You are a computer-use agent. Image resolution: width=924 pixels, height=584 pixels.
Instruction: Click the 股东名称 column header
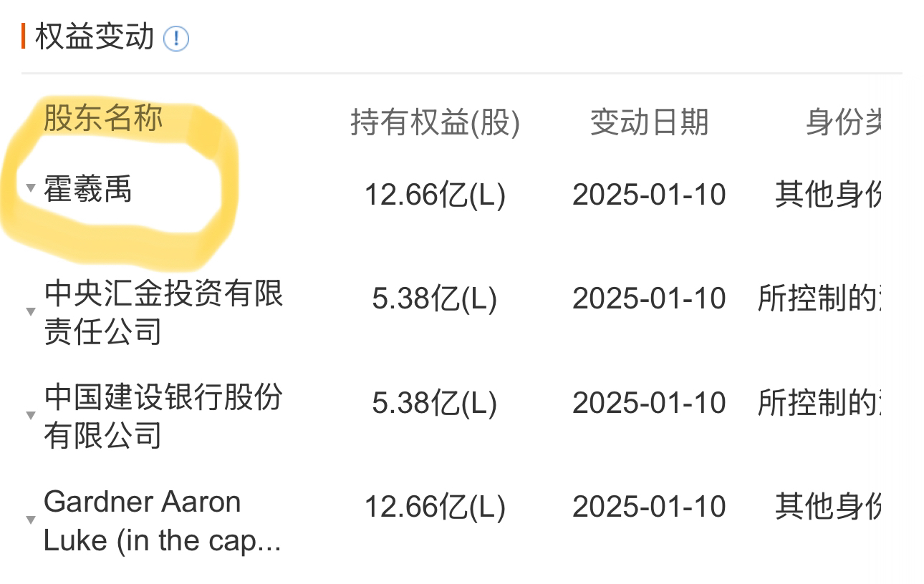103,118
